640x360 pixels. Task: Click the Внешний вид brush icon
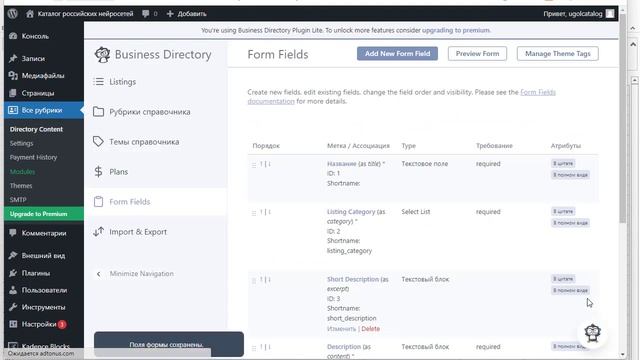pos(13,255)
